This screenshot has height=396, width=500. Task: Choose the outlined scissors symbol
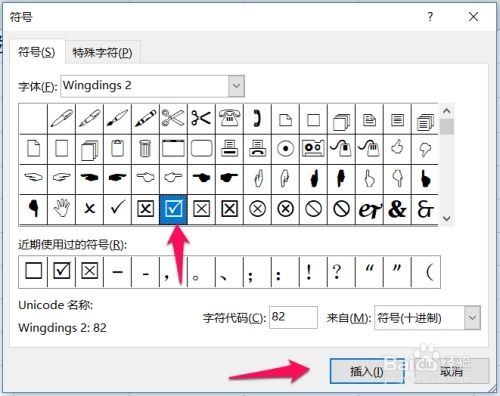173,119
